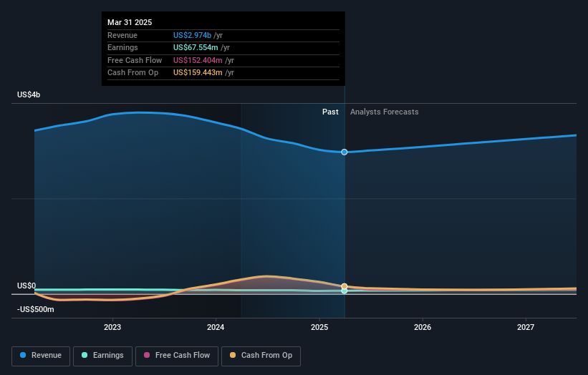The image size is (588, 375).
Task: Toggle the Revenue legend series
Action: tap(41, 356)
